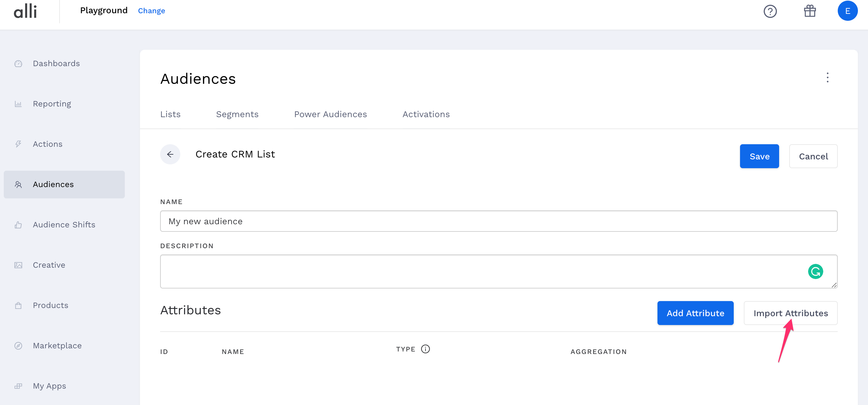Open the gift icon in top bar
Image resolution: width=868 pixels, height=405 pixels.
[x=809, y=11]
